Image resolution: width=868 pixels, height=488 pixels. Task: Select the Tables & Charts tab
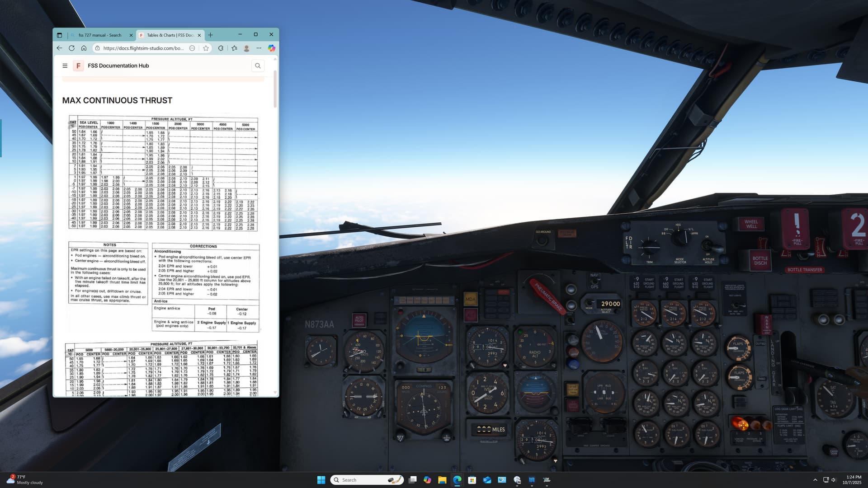pos(170,35)
